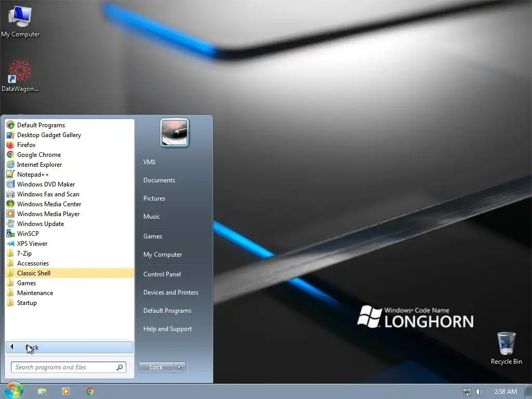The image size is (532, 399).
Task: Open Control Panel
Action: tap(162, 274)
